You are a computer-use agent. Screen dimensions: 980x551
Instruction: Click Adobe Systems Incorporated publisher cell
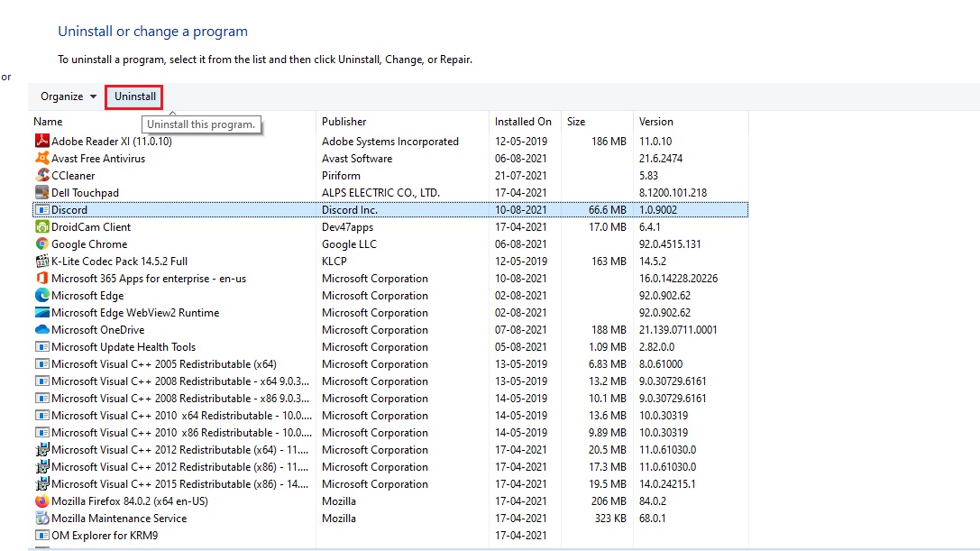[x=390, y=141]
